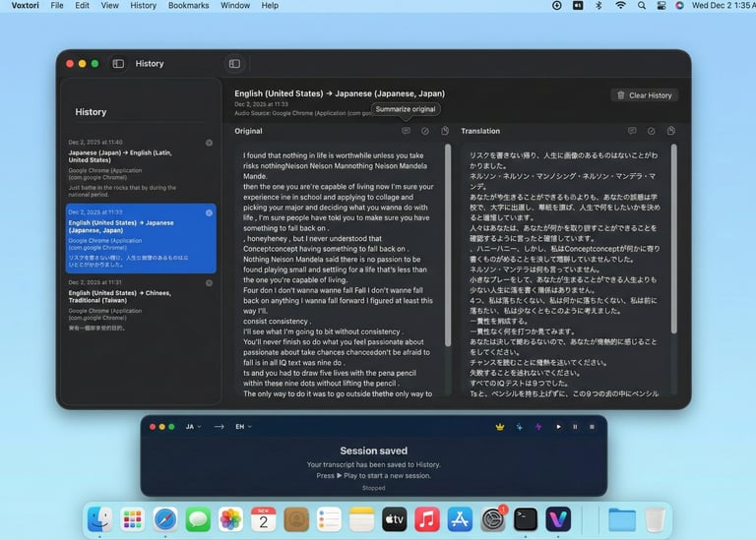The width and height of the screenshot is (756, 540).
Task: Open the File menu
Action: (57, 5)
